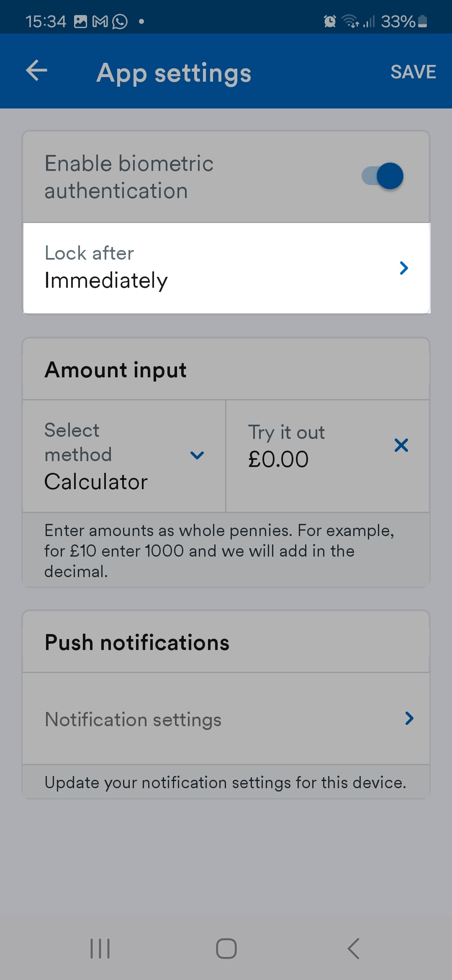Tap the Android recent apps button

[100, 949]
